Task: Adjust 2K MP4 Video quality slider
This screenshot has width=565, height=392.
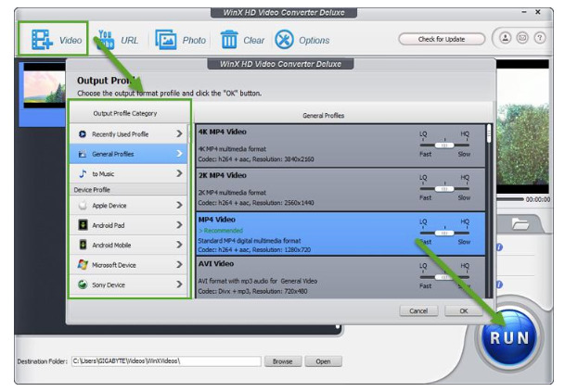Action: click(x=444, y=189)
